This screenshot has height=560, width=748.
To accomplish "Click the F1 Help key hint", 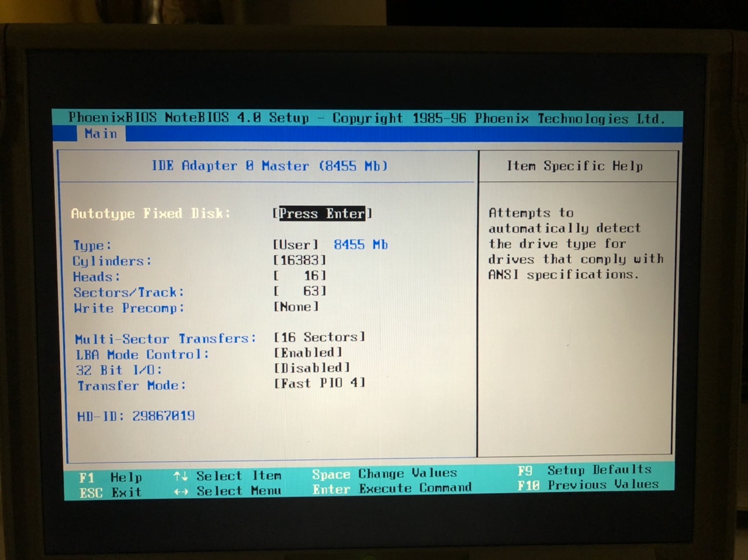I will click(x=110, y=478).
